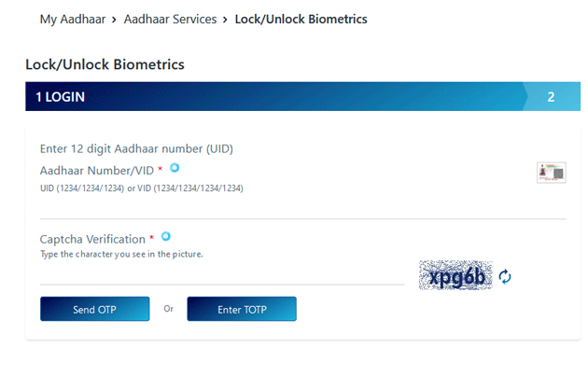Open Aadhaar Services breadcrumb link
This screenshot has width=588, height=376.
[x=169, y=20]
